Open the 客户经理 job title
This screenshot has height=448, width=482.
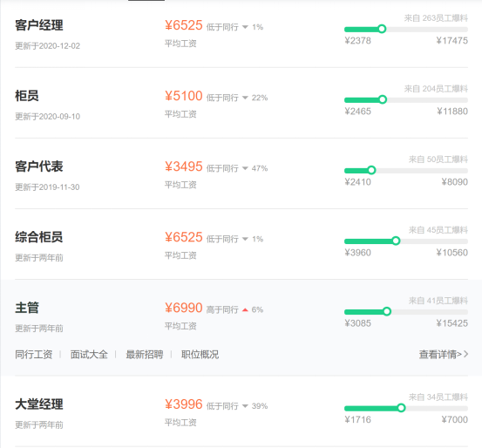click(x=39, y=25)
